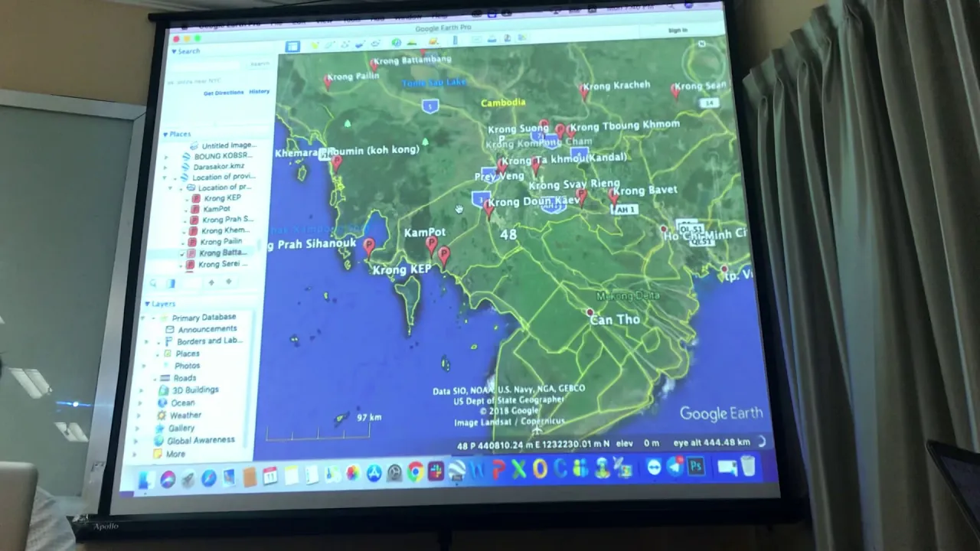Click the eye alt 444.48 km status text

tap(711, 442)
